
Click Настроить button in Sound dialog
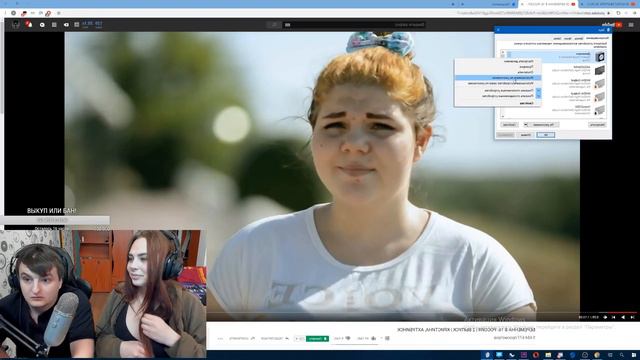(x=597, y=124)
